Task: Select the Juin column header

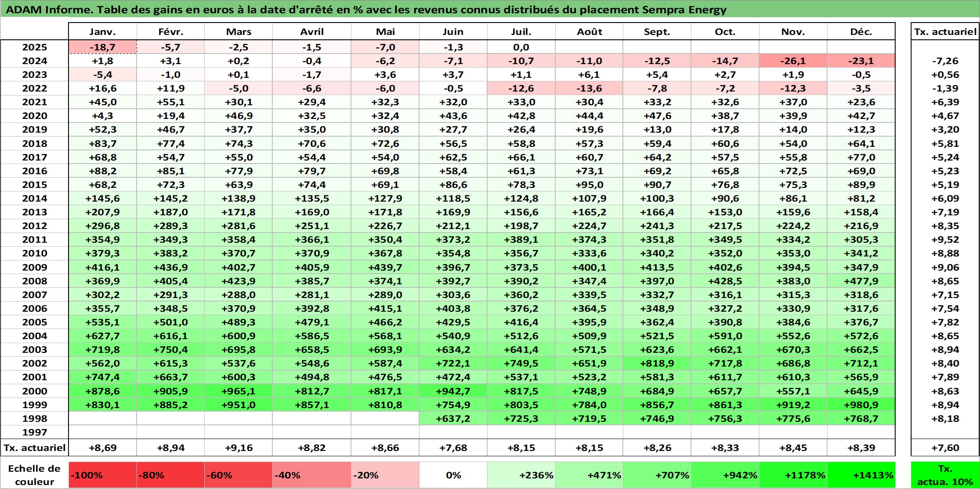Action: pyautogui.click(x=453, y=31)
